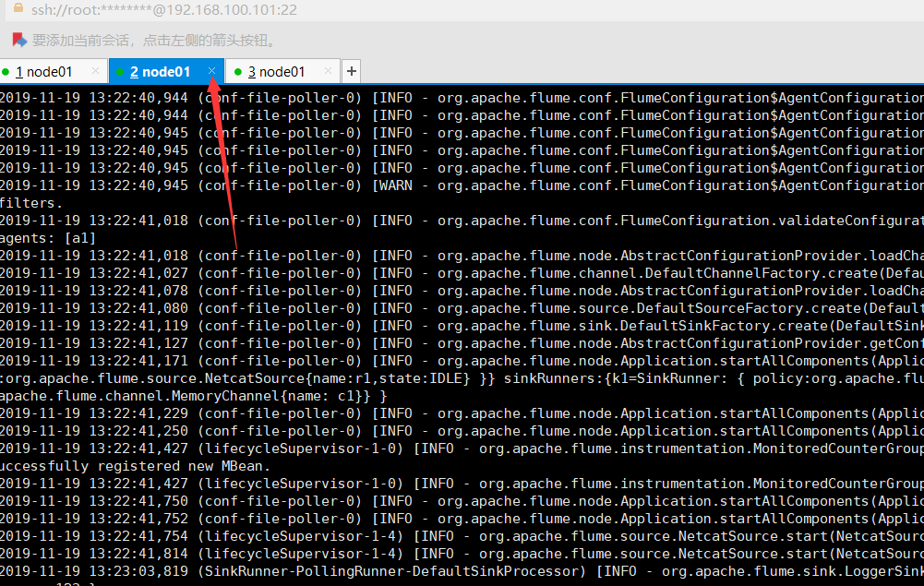Click the lock icon in address bar
This screenshot has width=924, height=586.
(18, 7)
